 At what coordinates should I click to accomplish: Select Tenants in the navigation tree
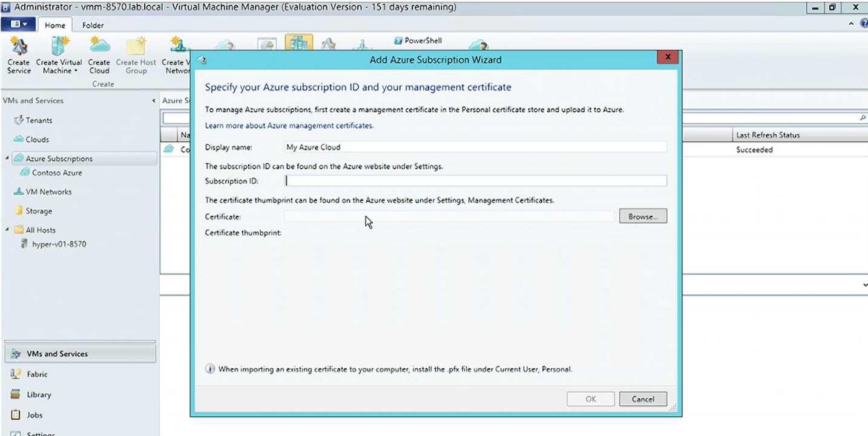pyautogui.click(x=39, y=120)
